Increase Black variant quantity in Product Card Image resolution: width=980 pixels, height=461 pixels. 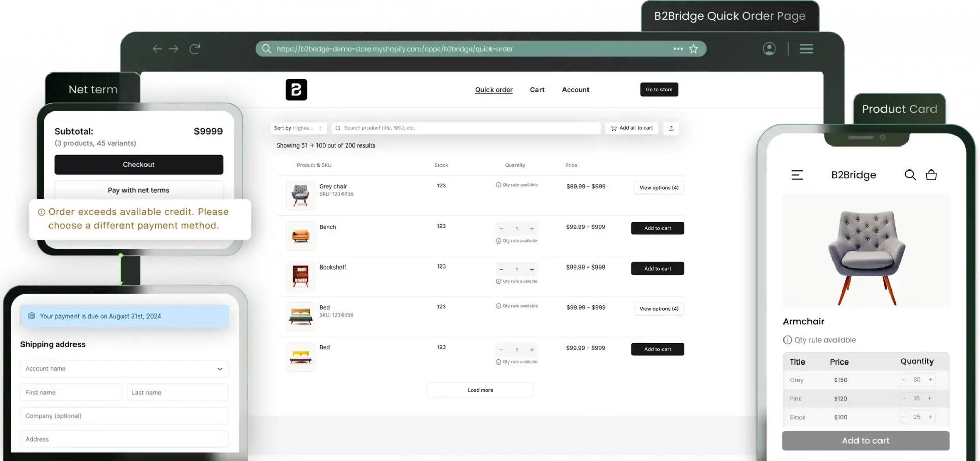point(930,417)
